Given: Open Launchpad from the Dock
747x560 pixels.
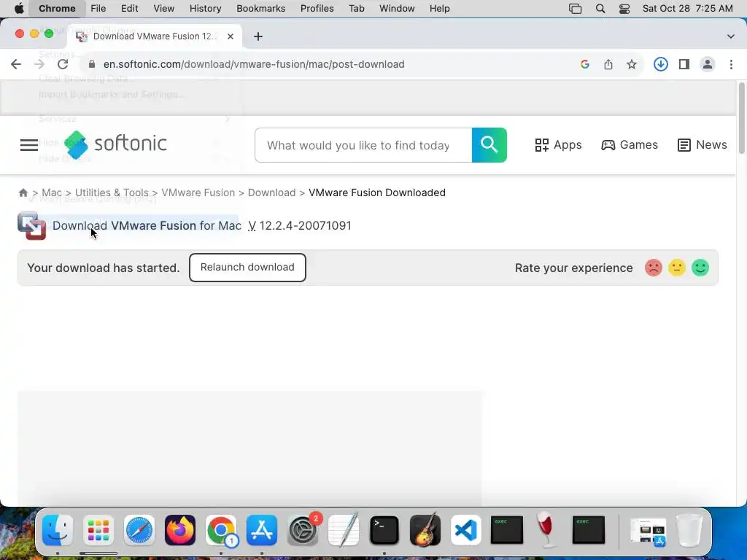Looking at the screenshot, I should tap(98, 530).
